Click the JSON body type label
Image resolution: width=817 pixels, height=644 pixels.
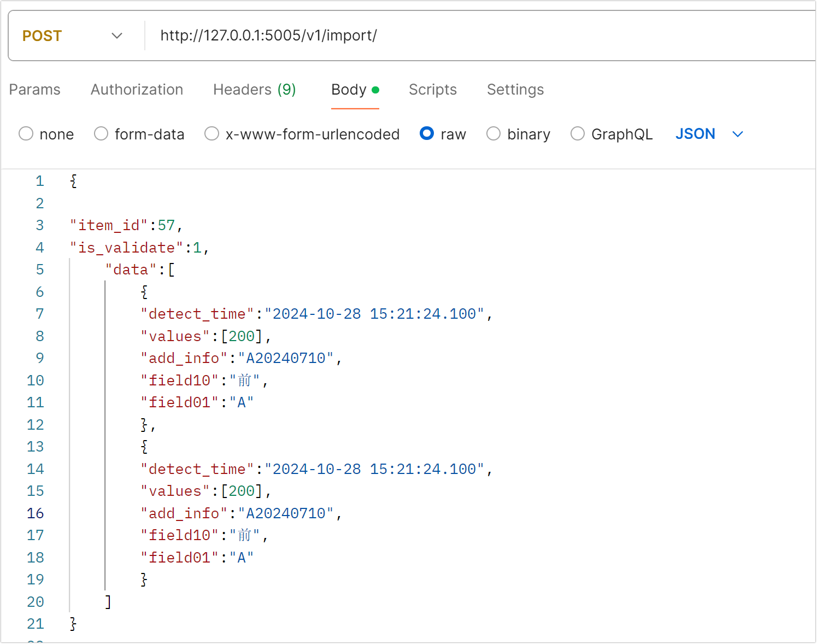695,134
